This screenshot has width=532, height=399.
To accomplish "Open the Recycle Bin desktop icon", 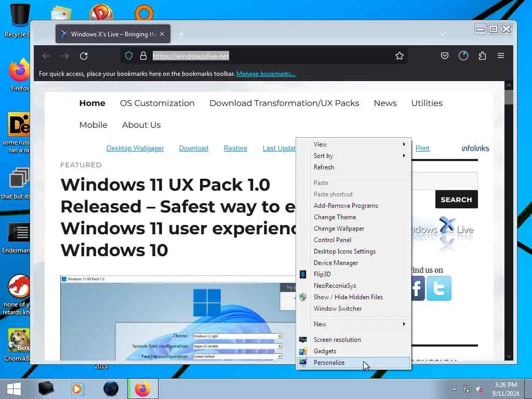I will [17, 20].
